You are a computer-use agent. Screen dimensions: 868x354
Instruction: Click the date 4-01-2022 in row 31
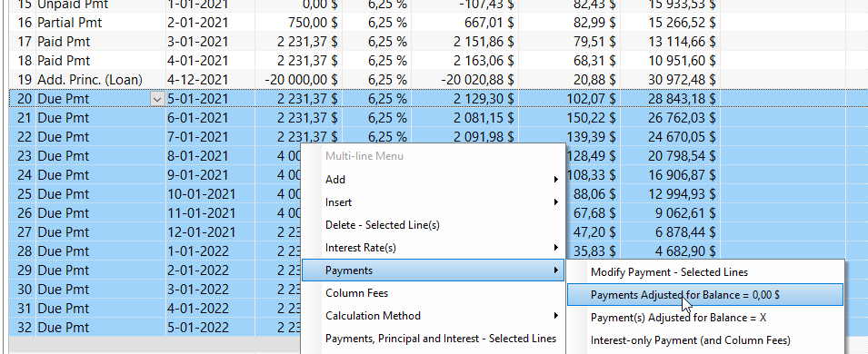tap(197, 308)
